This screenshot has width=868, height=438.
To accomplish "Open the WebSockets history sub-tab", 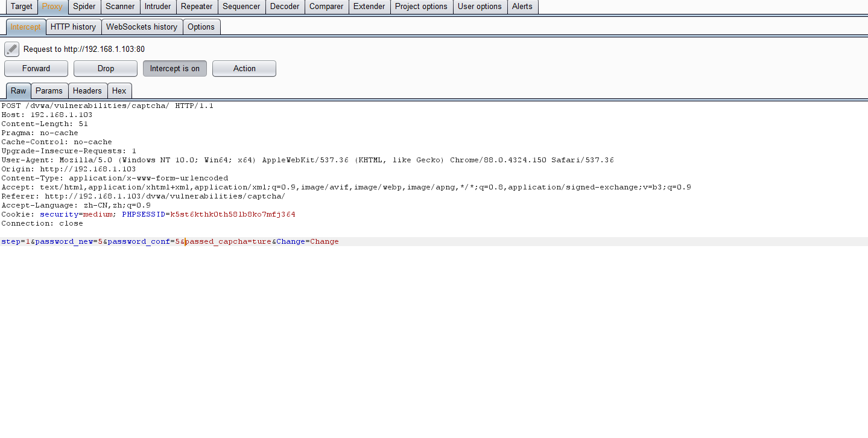I will tap(142, 27).
